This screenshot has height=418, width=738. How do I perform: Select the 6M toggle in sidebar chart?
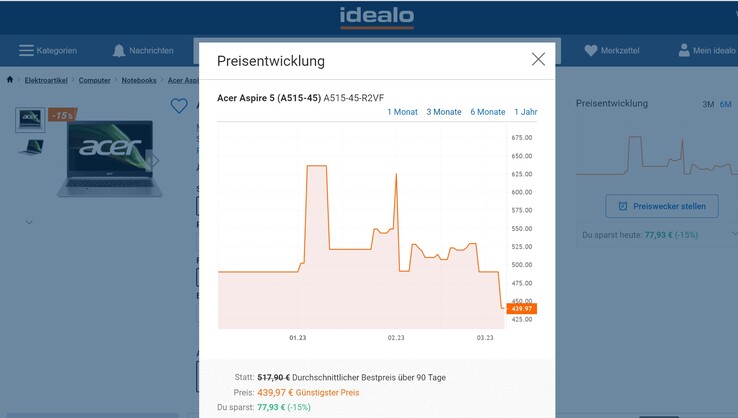coord(726,104)
